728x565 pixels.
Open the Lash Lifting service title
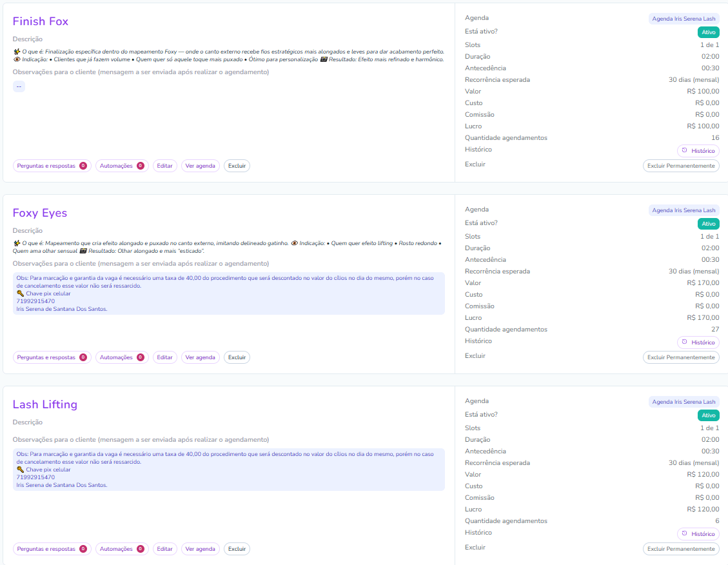tap(45, 404)
